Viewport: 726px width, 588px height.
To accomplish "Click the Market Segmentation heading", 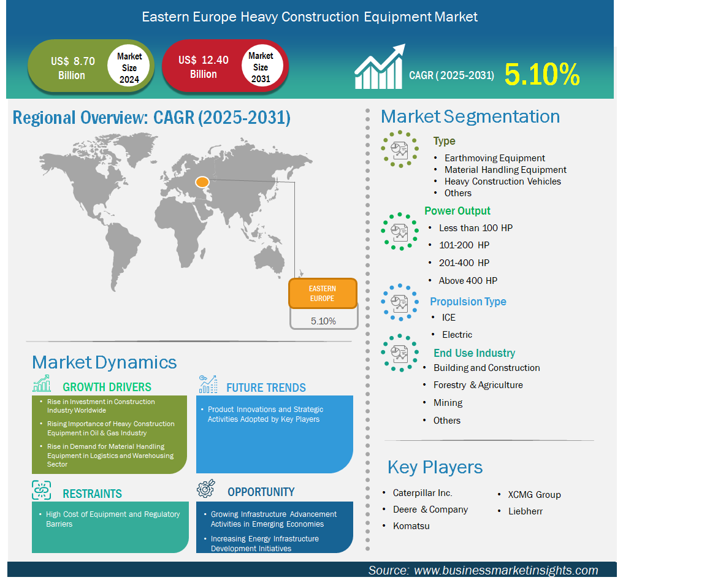I will (470, 116).
